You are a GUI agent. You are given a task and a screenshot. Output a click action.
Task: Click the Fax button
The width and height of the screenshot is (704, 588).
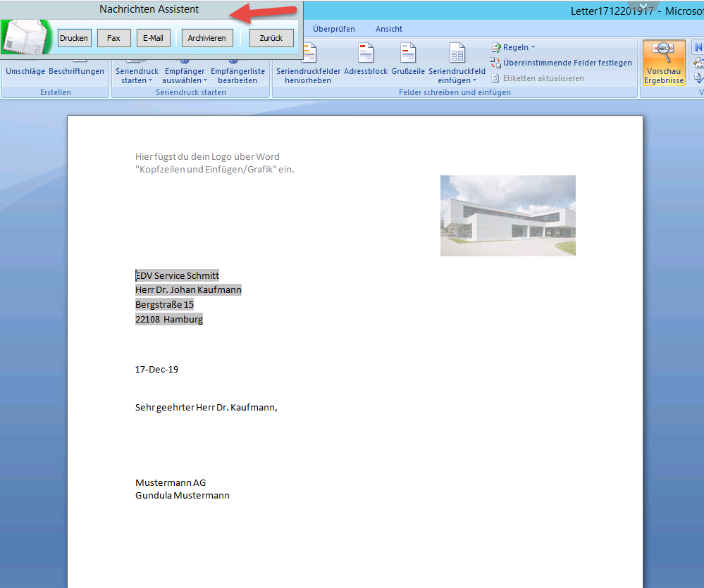(x=114, y=38)
